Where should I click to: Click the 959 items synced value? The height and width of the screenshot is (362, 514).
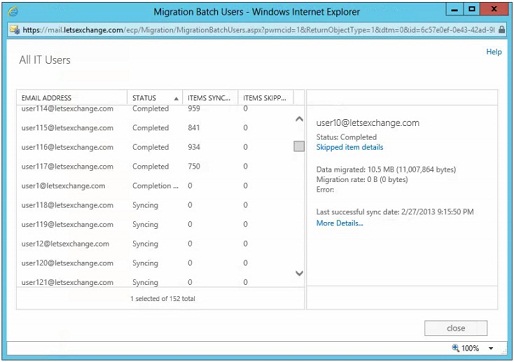(194, 109)
